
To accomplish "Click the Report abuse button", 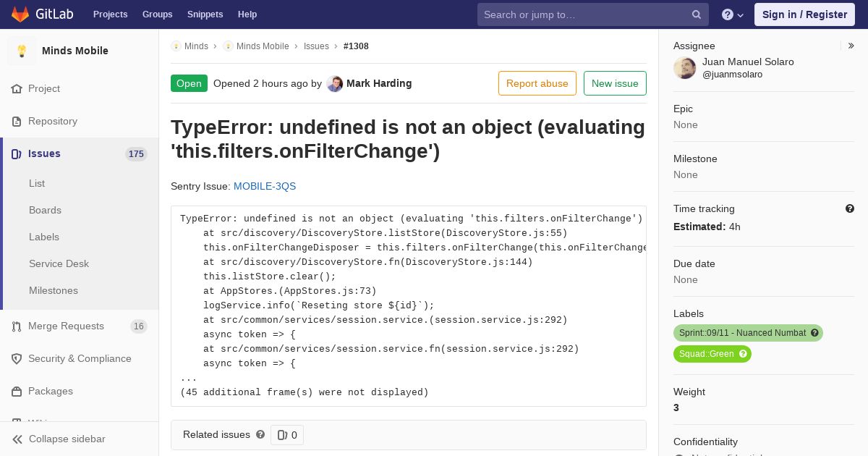I will 537,83.
